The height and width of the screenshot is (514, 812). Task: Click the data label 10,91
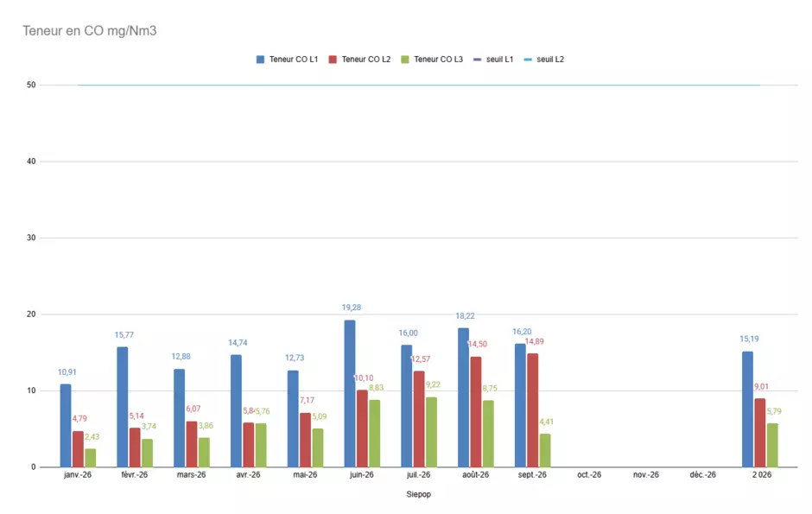click(67, 372)
